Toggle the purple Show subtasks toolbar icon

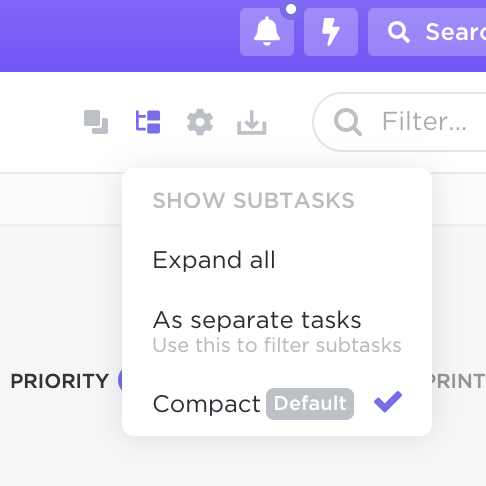(x=148, y=122)
